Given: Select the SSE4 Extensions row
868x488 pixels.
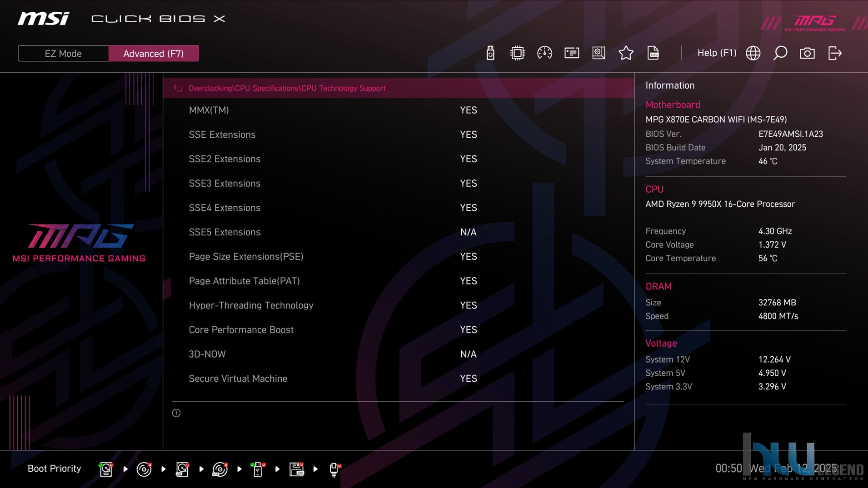Looking at the screenshot, I should [398, 208].
